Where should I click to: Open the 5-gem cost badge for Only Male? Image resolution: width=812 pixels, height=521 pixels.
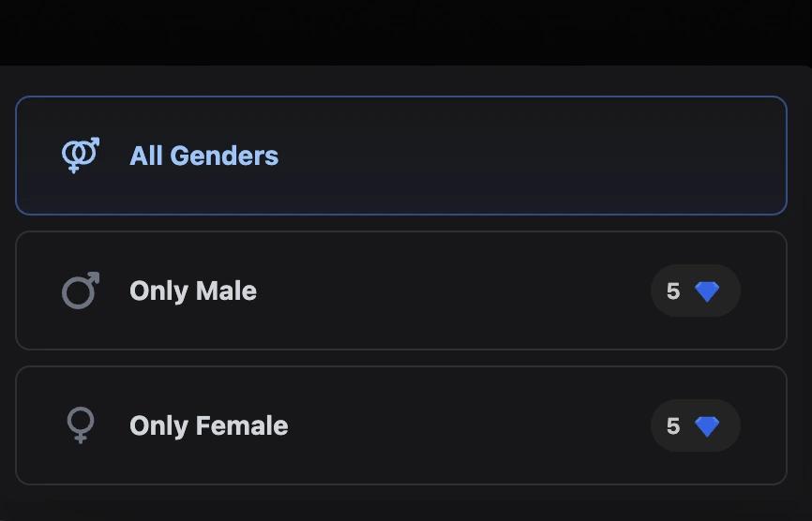click(695, 290)
